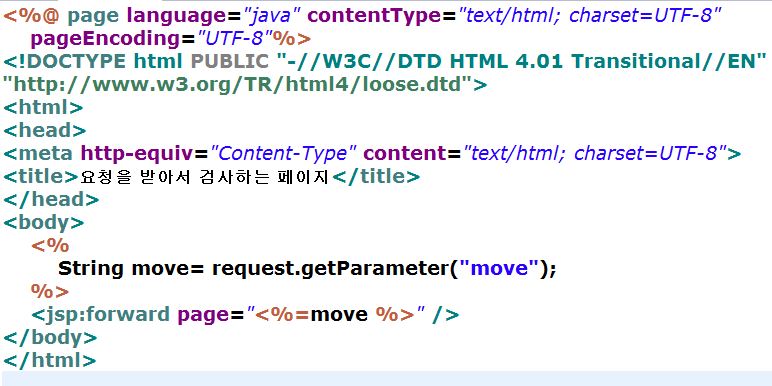Click the closing html tag
Image resolution: width=772 pixels, height=386 pixels.
(49, 360)
